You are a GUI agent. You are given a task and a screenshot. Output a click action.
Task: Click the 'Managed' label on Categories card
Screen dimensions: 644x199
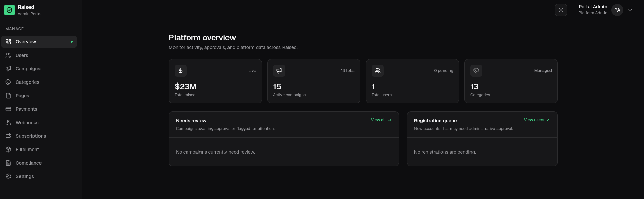(543, 71)
